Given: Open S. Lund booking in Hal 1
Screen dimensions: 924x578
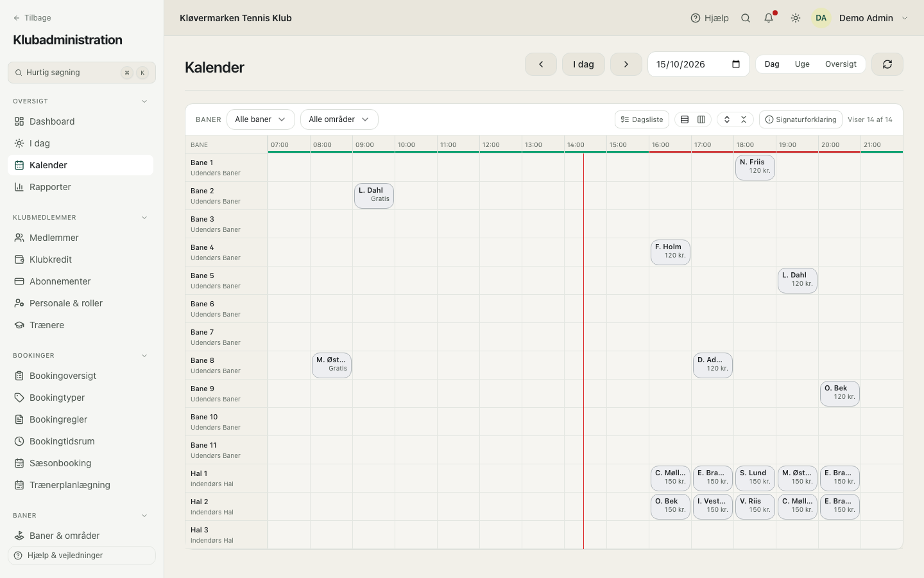Looking at the screenshot, I should click(755, 478).
